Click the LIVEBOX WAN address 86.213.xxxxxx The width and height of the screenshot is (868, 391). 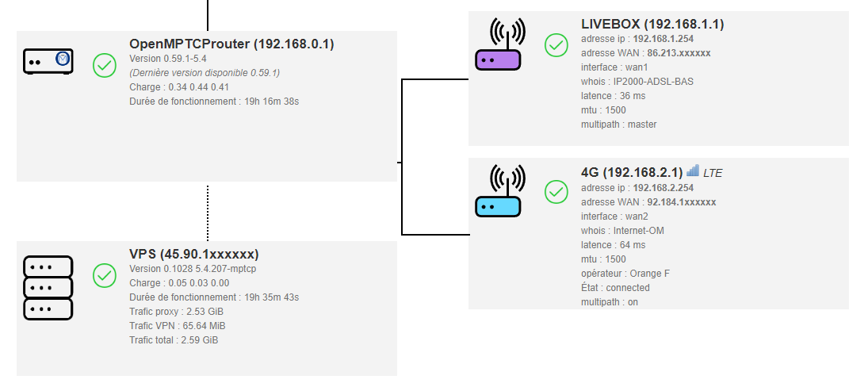(x=679, y=53)
